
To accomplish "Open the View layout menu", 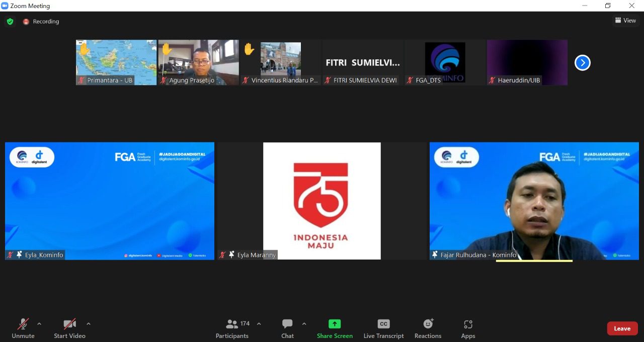I will coord(625,21).
